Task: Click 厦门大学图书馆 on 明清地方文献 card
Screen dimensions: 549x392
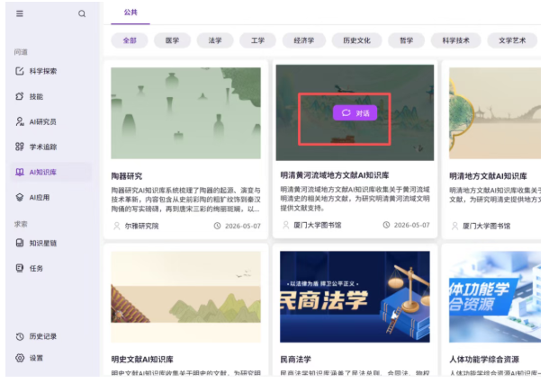Action: point(486,226)
